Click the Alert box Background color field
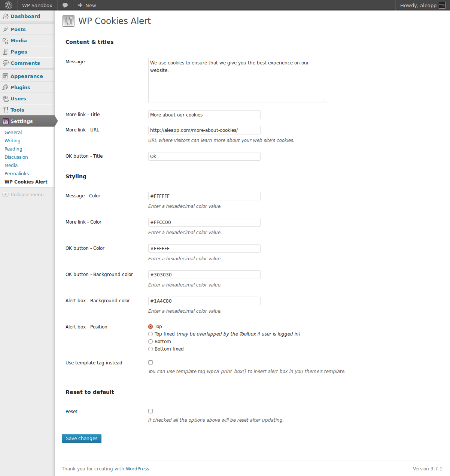This screenshot has width=450, height=476. [204, 301]
